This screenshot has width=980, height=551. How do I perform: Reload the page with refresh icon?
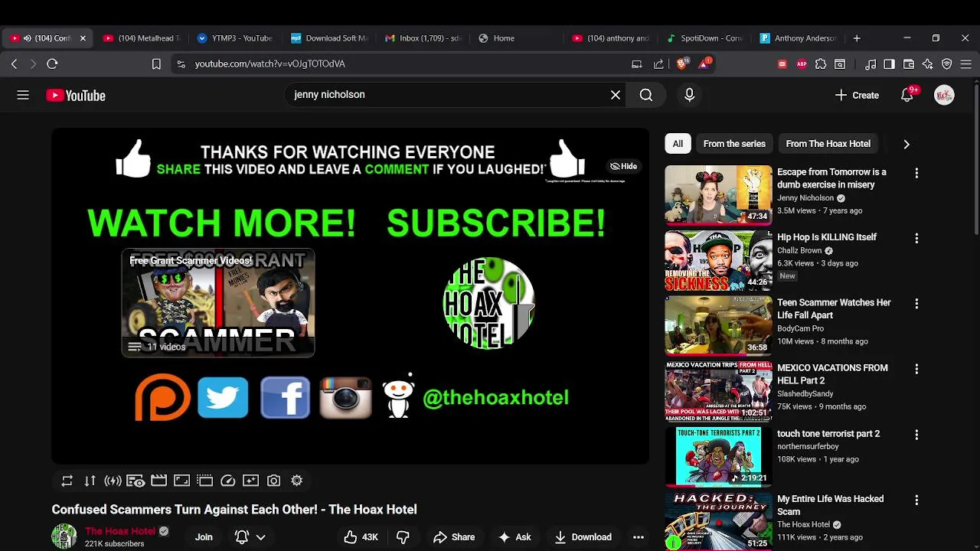click(x=52, y=64)
